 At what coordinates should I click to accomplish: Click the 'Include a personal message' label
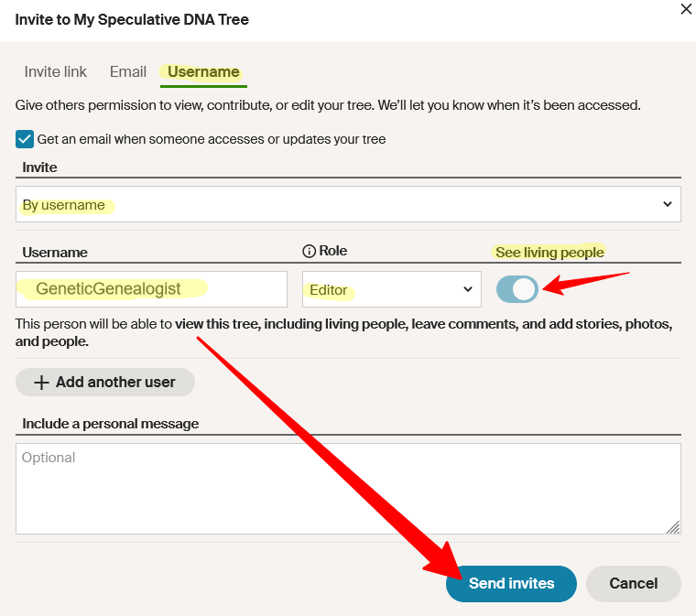point(111,424)
